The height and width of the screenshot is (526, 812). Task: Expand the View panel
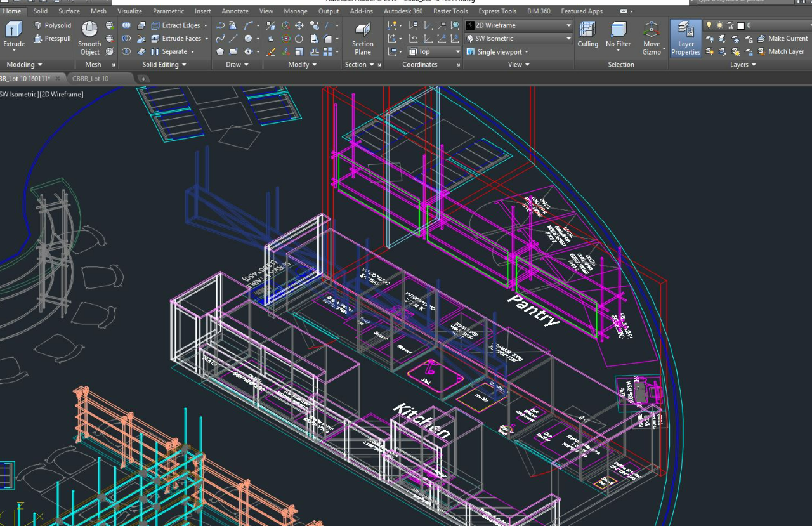point(518,65)
